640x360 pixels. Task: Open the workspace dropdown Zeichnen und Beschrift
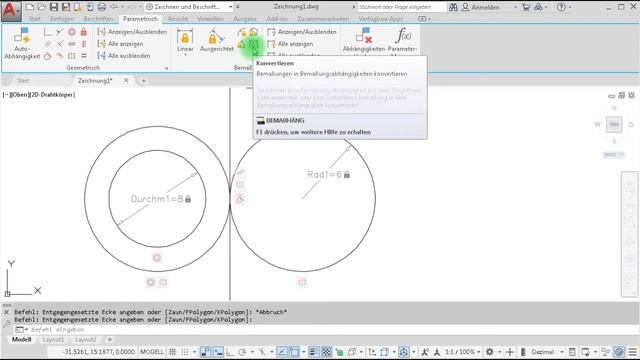point(189,7)
